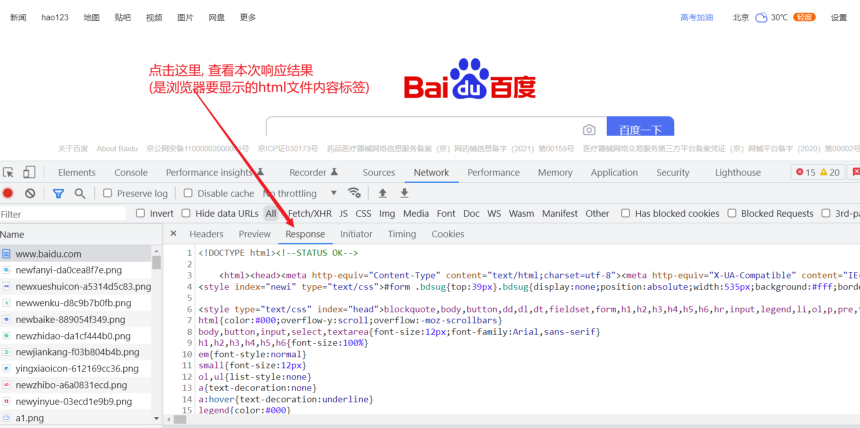Open the Performance panel tab
This screenshot has height=428, width=860.
point(494,172)
